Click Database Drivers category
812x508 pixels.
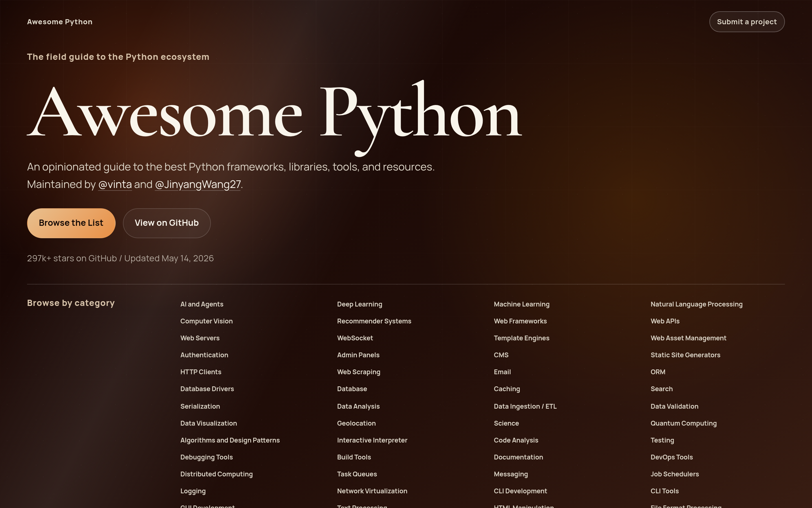point(207,389)
